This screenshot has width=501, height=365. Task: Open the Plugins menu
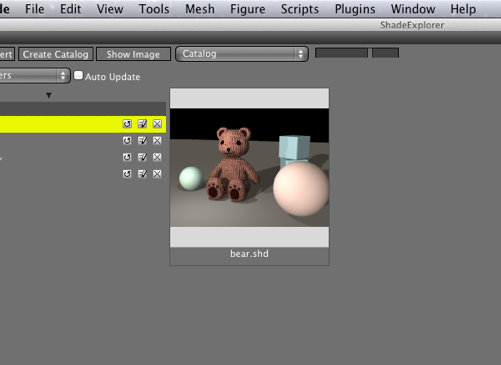click(x=355, y=9)
